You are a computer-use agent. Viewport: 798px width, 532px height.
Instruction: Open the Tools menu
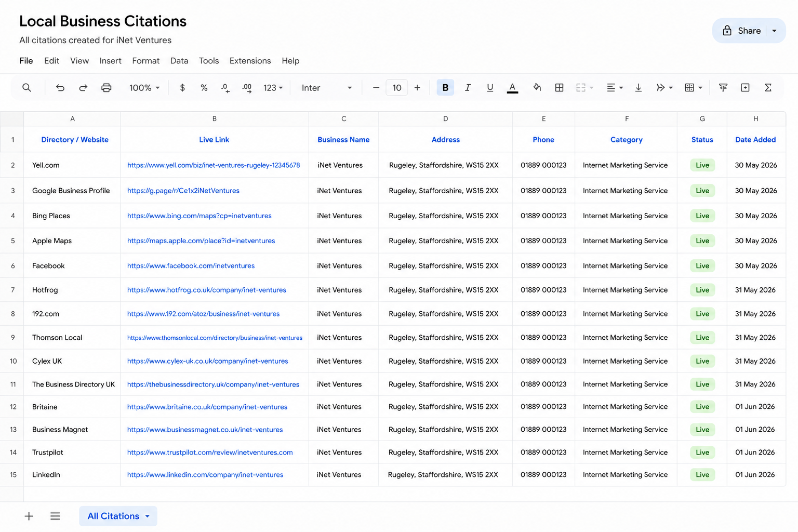[209, 61]
